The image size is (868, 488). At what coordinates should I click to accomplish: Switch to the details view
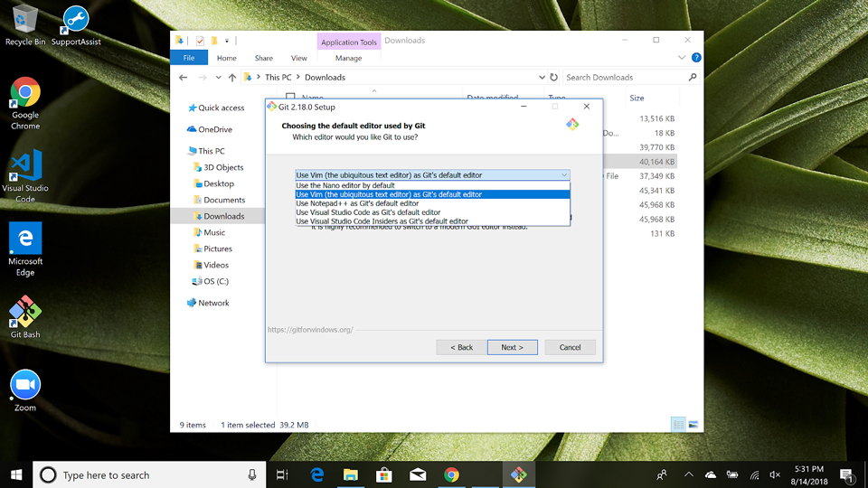click(678, 425)
